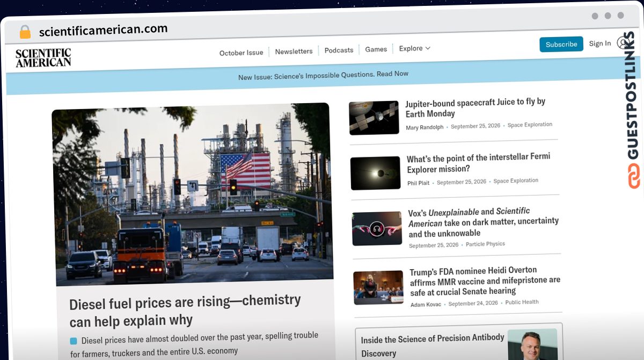644x360 pixels.
Task: Open Inside the Science of Precision Antibody Discovery
Action: pos(433,345)
